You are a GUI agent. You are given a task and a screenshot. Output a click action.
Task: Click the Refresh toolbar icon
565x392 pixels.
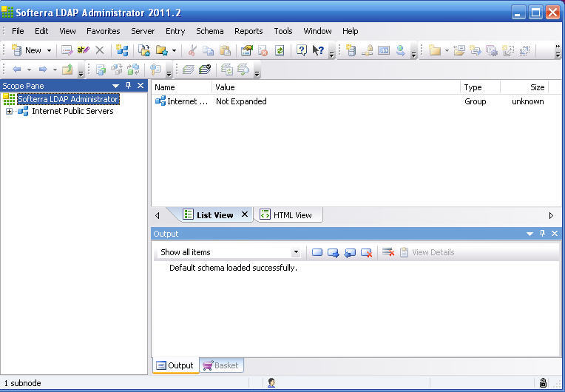click(280, 50)
